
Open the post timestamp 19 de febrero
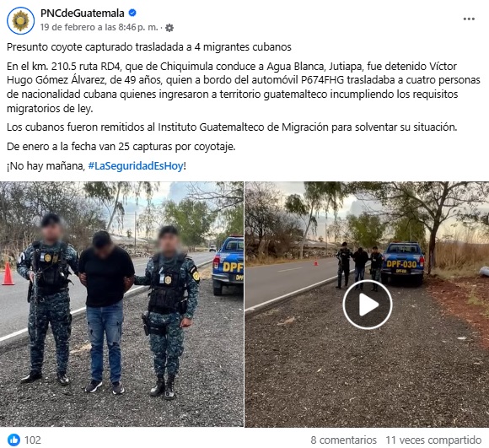pyautogui.click(x=99, y=28)
